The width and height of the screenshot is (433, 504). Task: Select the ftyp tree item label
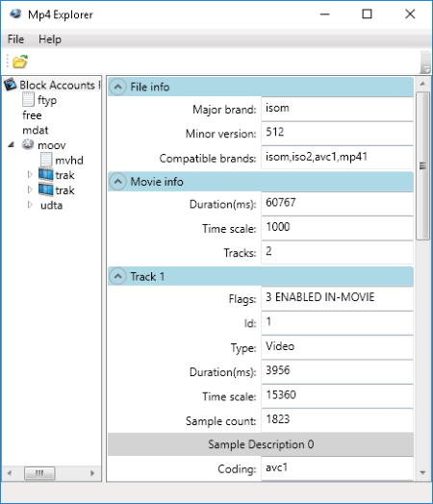click(47, 100)
